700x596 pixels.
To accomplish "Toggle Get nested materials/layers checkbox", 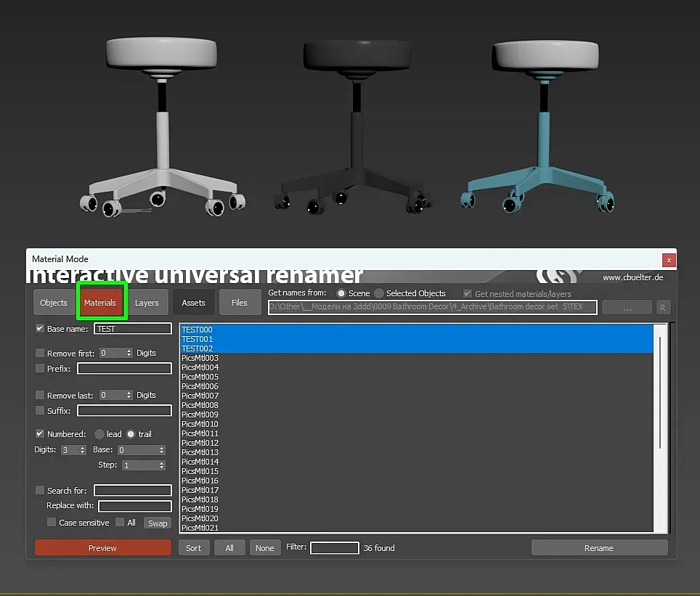I will (468, 293).
